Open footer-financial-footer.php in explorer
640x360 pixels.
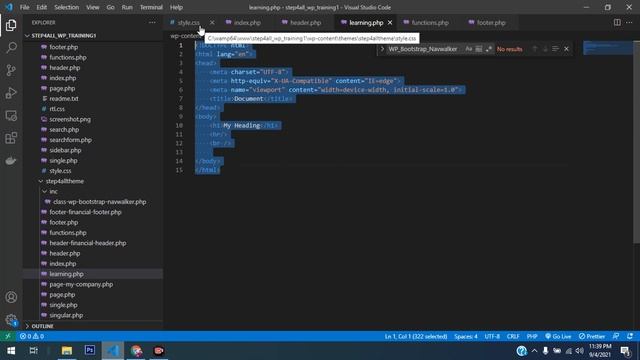(85, 212)
